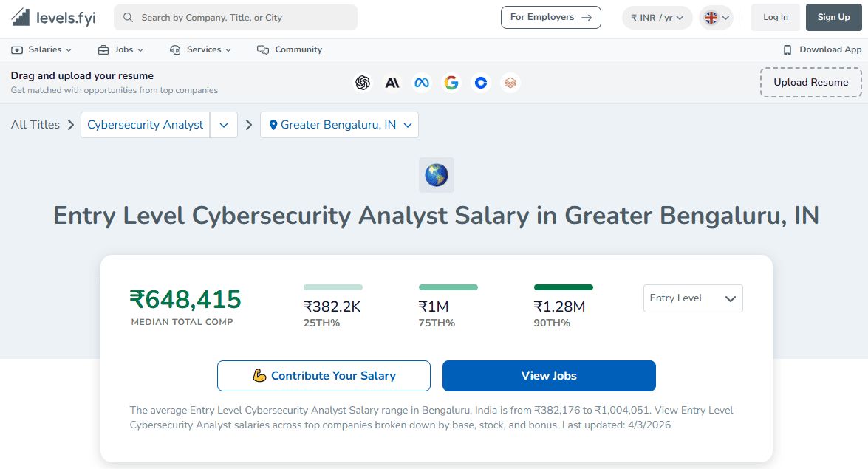The image size is (868, 469).
Task: Click the search magnifier icon
Action: pyautogui.click(x=127, y=16)
